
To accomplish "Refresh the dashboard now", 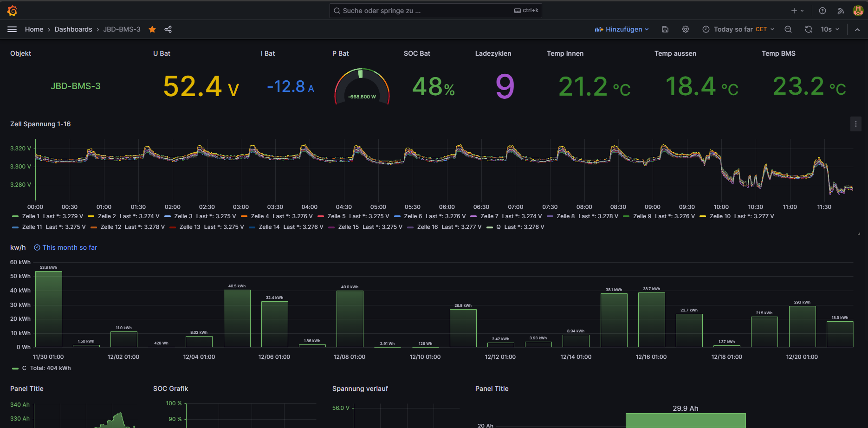I will point(809,29).
